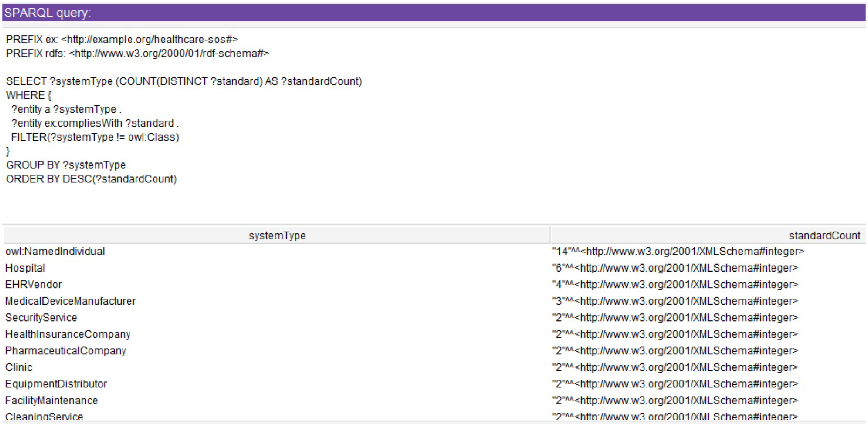Screen dimensions: 868x426
Task: Click the count value 14 cell
Action: click(x=678, y=251)
